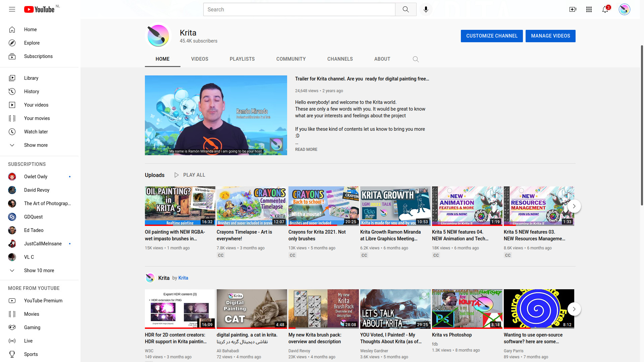Expand Show 10 more subscriptions
This screenshot has width=644, height=362.
(39, 270)
